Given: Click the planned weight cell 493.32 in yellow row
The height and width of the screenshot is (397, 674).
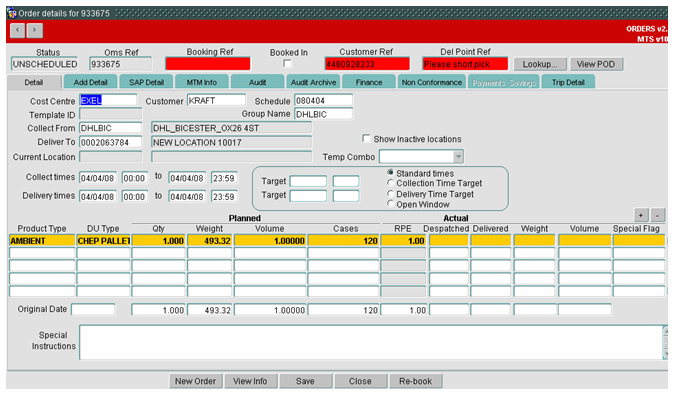Looking at the screenshot, I should tap(209, 241).
